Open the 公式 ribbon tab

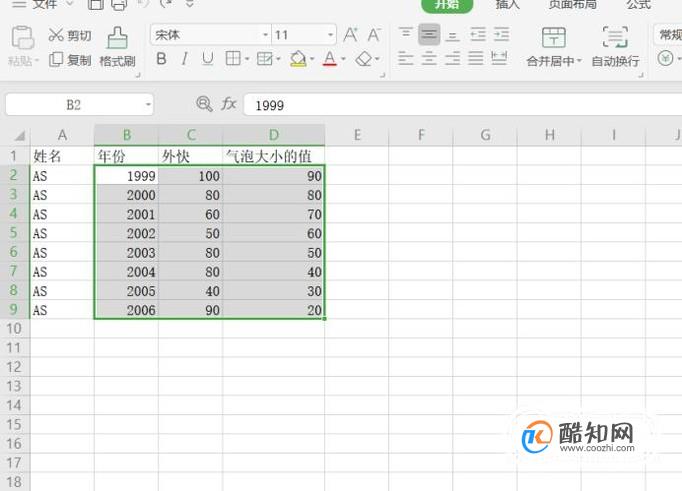[x=639, y=5]
